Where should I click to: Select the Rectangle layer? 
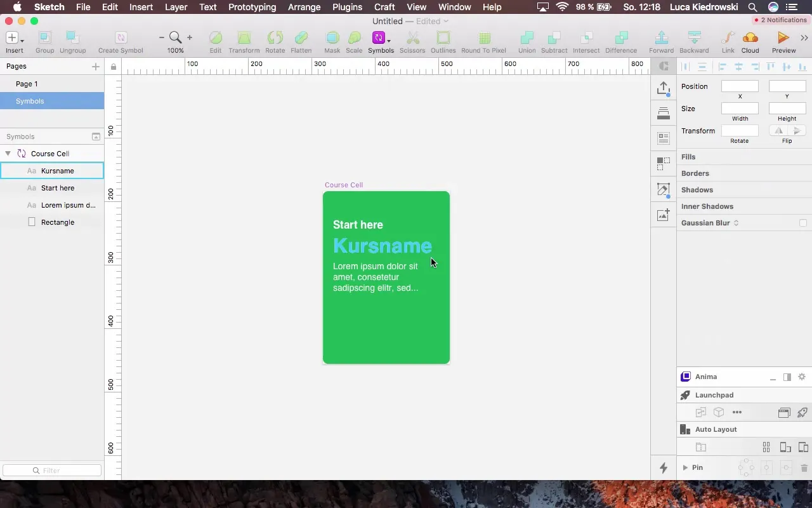pyautogui.click(x=52, y=222)
